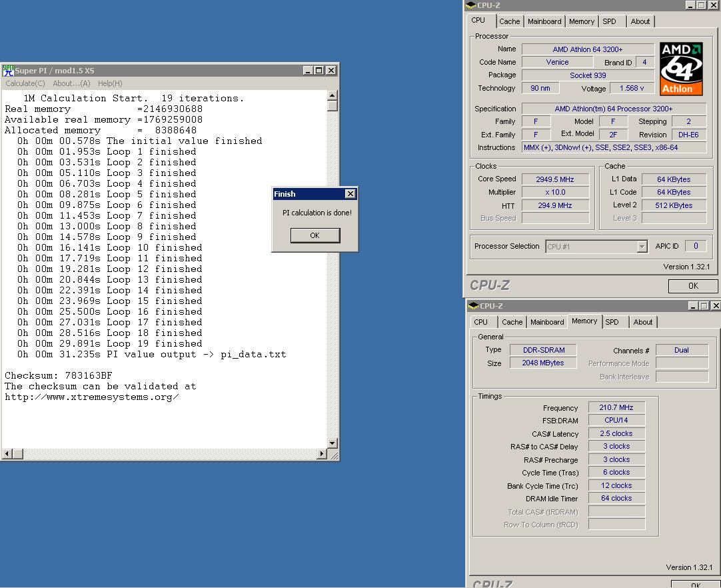Viewport: 721px width, 588px height.
Task: Click the Super PI scroll down arrow
Action: point(332,443)
